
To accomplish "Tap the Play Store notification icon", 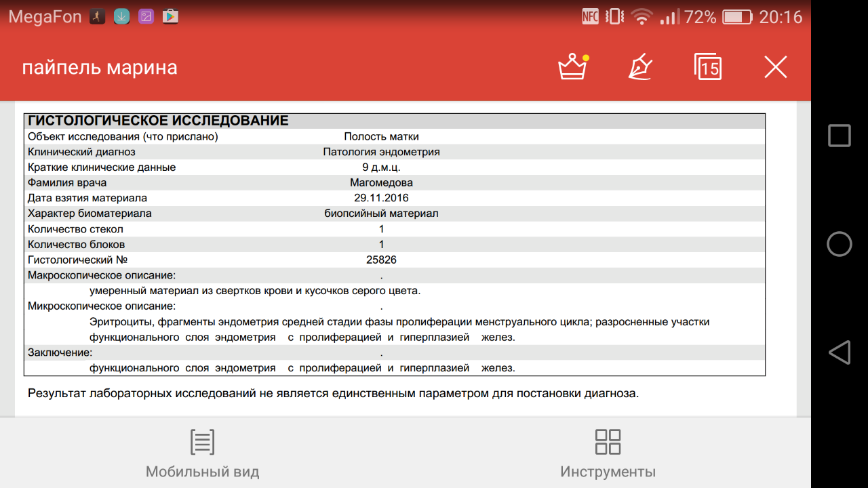I will 170,16.
